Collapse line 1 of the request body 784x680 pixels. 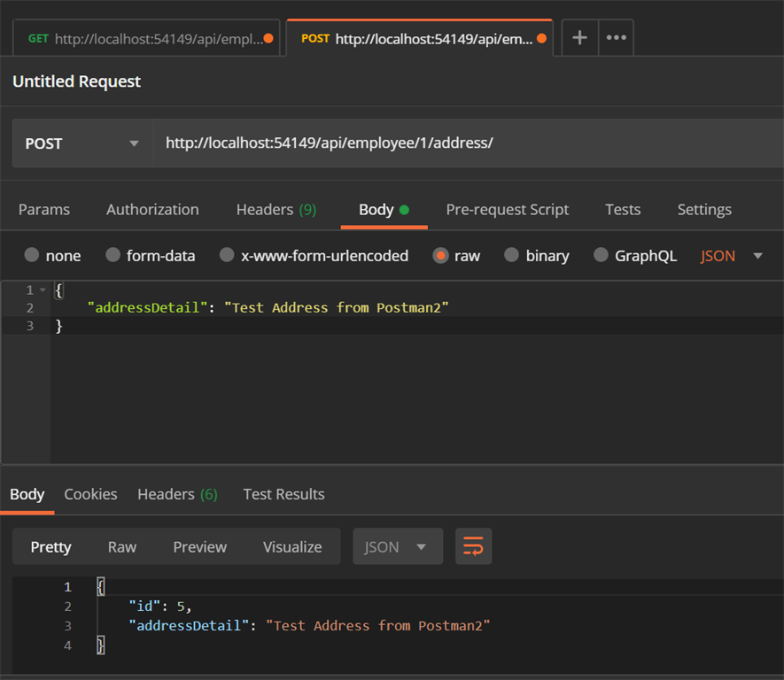coord(39,290)
